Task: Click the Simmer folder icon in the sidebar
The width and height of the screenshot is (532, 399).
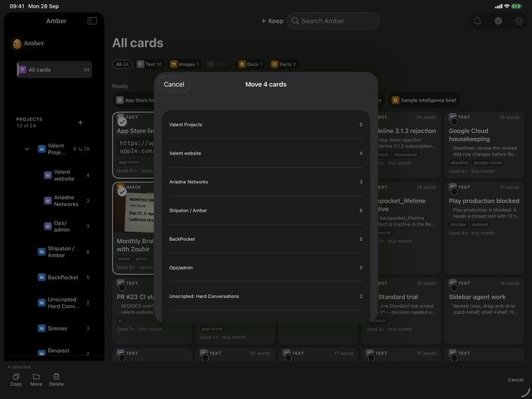Action: click(x=41, y=329)
